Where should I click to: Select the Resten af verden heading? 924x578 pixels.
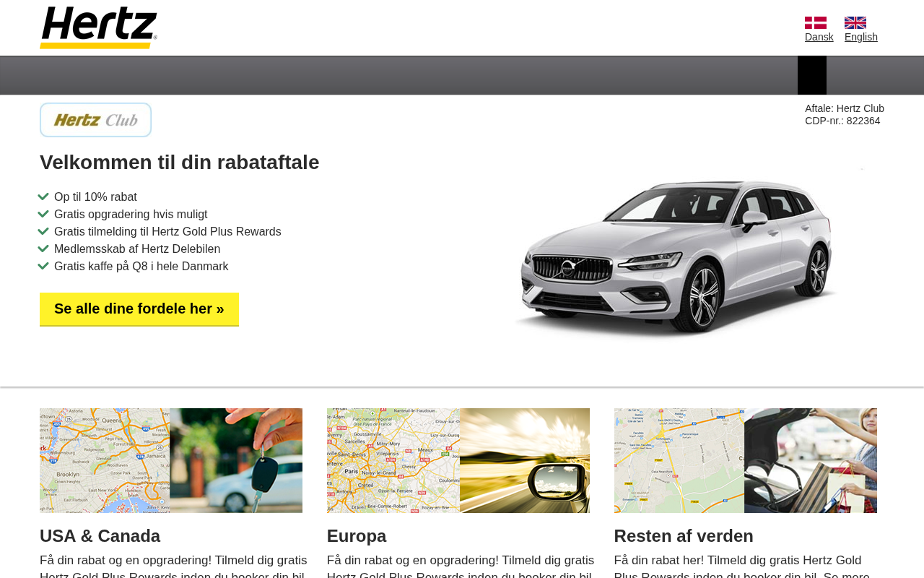point(684,536)
